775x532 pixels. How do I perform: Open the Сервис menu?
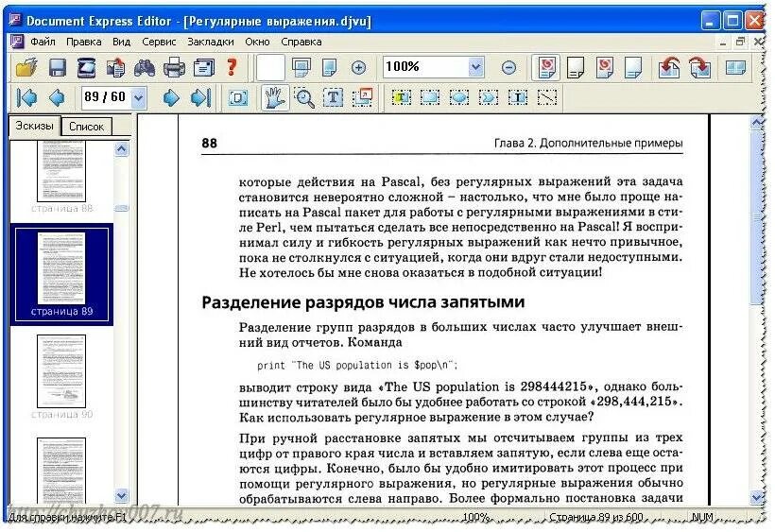coord(159,42)
